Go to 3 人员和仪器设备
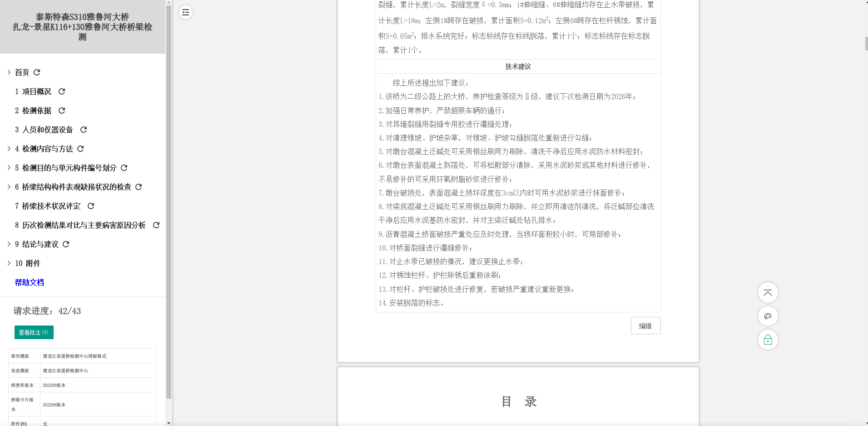The width and height of the screenshot is (868, 426). [44, 130]
